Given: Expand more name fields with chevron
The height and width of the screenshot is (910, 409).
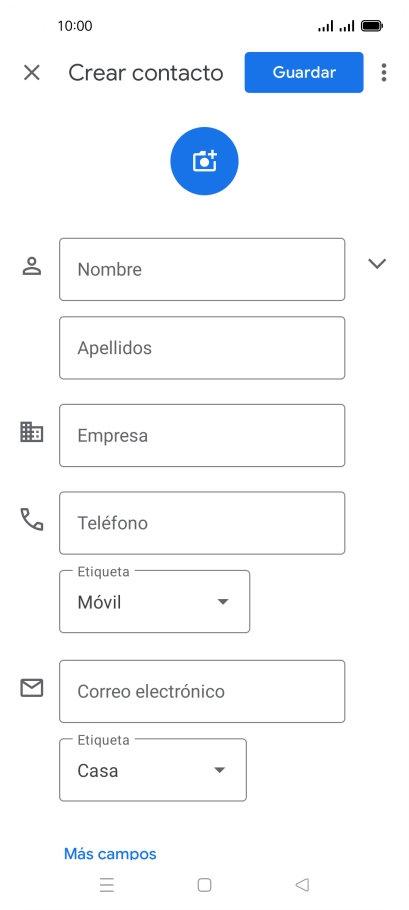Looking at the screenshot, I should 377,264.
